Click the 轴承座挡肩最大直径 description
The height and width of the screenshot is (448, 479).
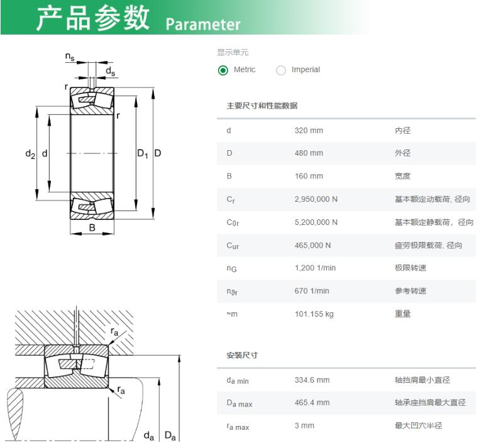click(x=430, y=403)
